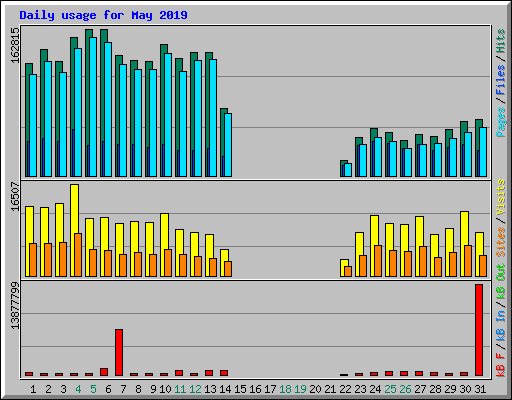
Task: Click the 162815 hits axis value
Action: (15, 45)
